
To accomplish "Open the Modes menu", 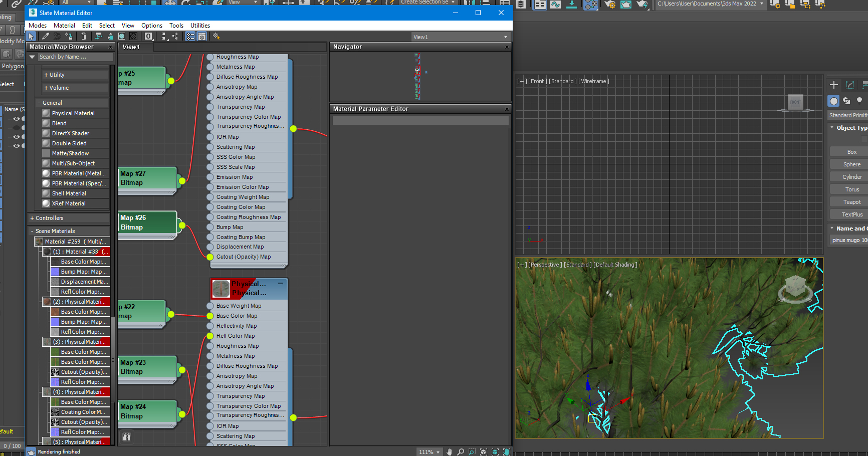I will 38,26.
